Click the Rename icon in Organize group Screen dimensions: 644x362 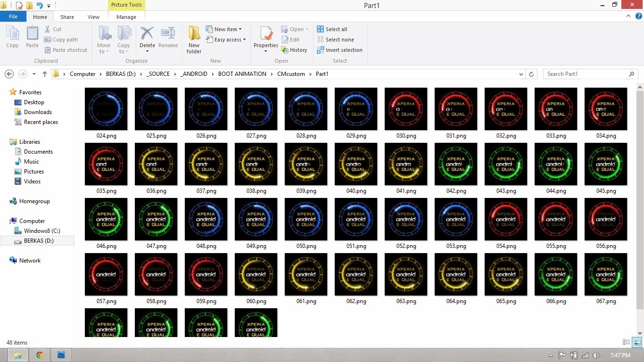point(168,38)
